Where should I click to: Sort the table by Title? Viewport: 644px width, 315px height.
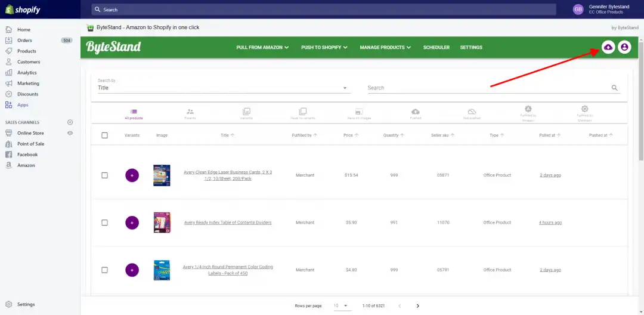228,135
